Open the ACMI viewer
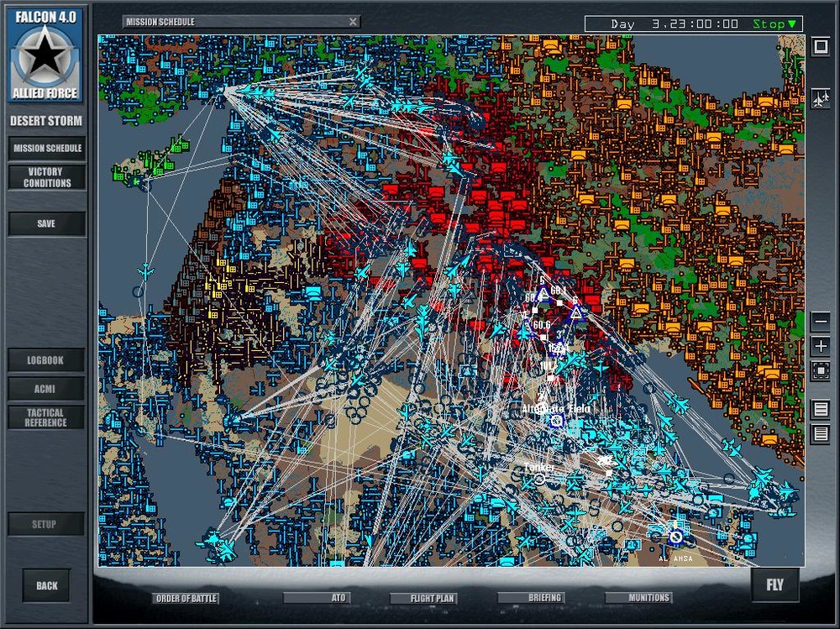 point(46,389)
